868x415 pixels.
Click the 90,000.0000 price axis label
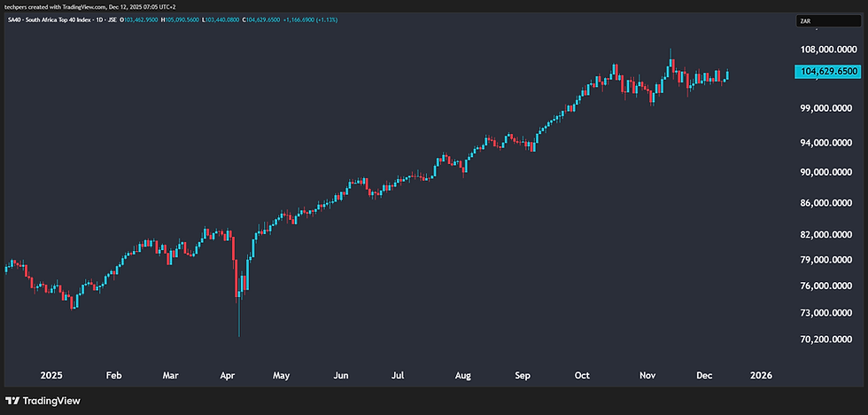(x=827, y=172)
